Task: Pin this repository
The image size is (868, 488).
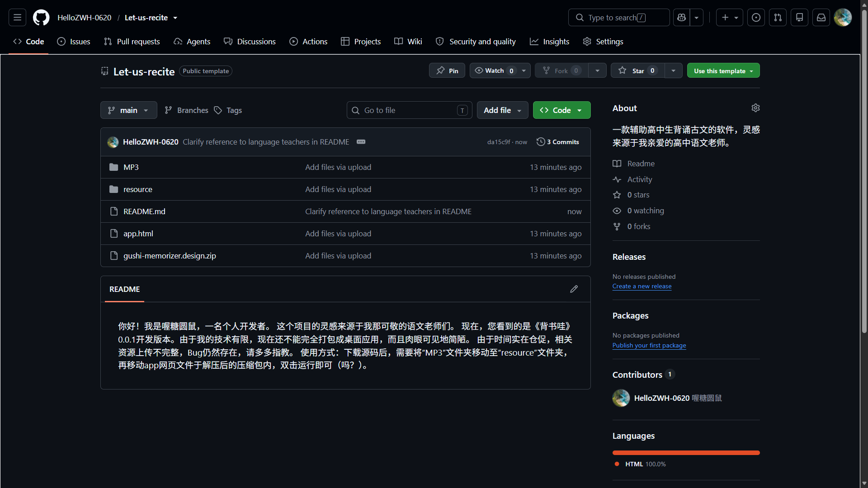Action: click(447, 70)
